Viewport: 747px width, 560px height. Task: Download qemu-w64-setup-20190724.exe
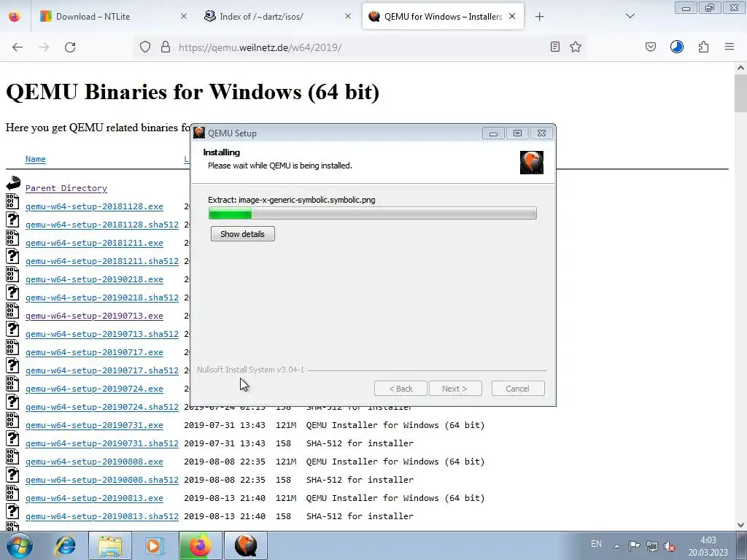[x=94, y=389]
